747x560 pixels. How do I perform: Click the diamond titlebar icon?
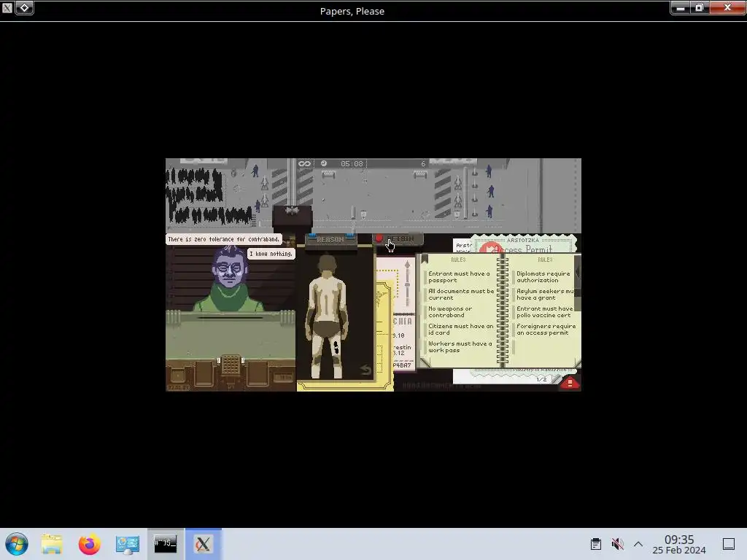(24, 7)
